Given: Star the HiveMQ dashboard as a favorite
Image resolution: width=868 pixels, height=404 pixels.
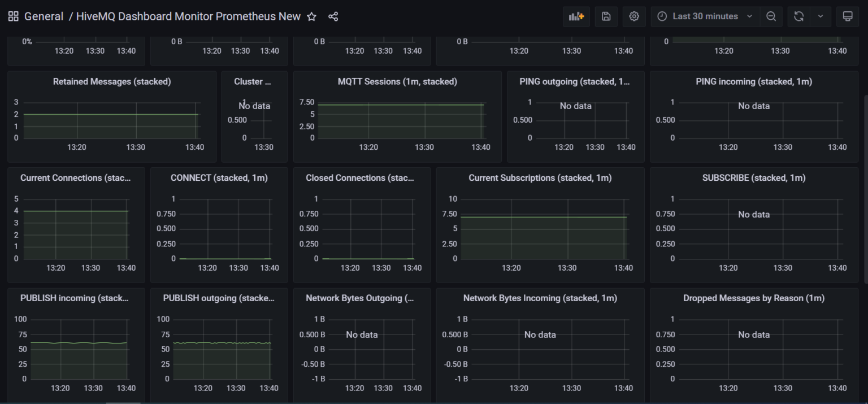Looking at the screenshot, I should (x=311, y=16).
